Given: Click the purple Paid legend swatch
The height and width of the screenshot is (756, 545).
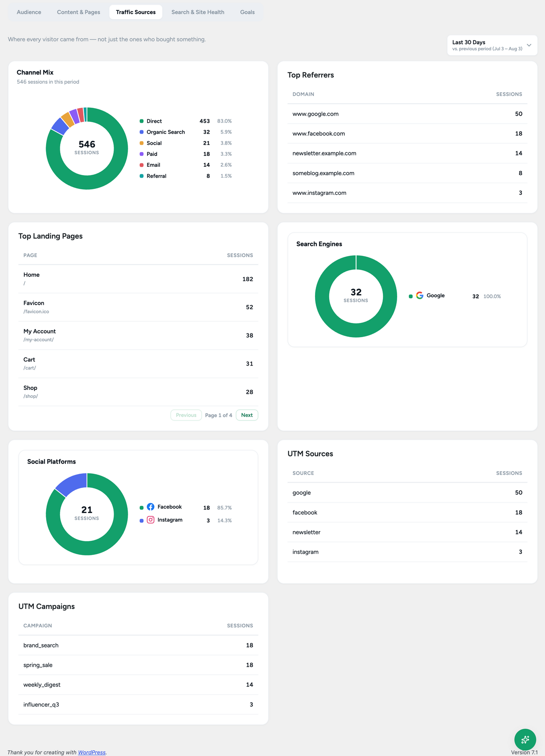Looking at the screenshot, I should coord(142,154).
